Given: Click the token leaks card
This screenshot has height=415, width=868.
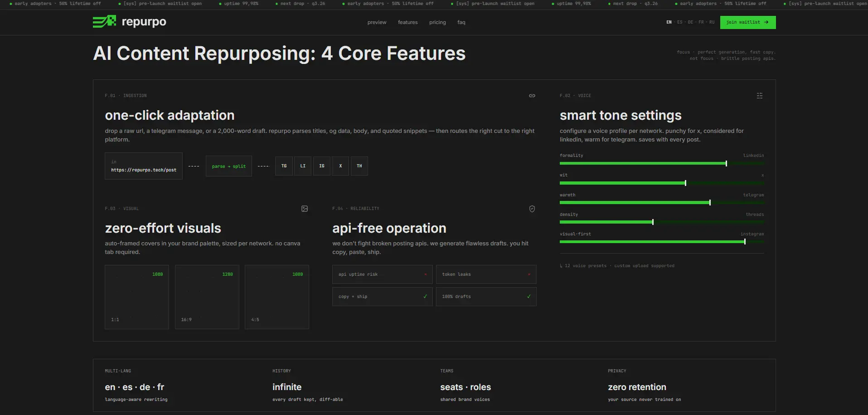Looking at the screenshot, I should tap(486, 274).
